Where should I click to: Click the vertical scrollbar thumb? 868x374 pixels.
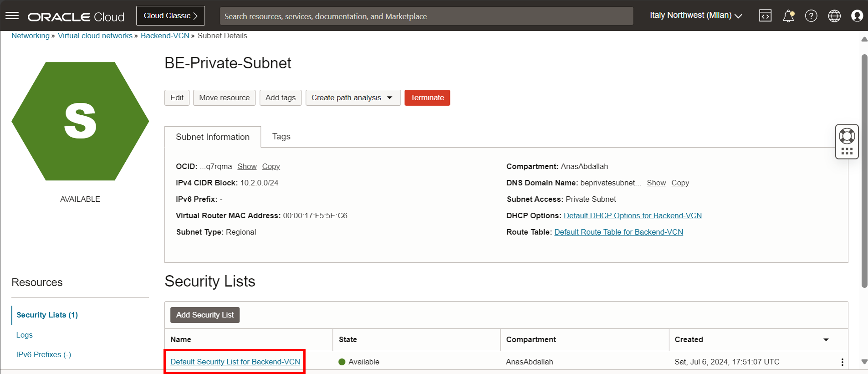(864, 171)
